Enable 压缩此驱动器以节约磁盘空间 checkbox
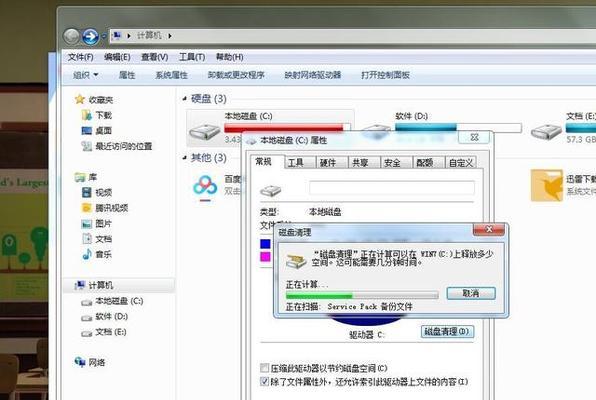Image resolution: width=596 pixels, height=400 pixels. (264, 368)
